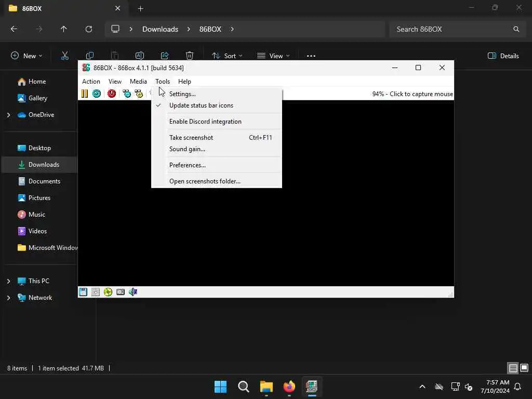Click the search magnifier in Search 86BOX box
Image resolution: width=532 pixels, height=399 pixels.
(516, 29)
